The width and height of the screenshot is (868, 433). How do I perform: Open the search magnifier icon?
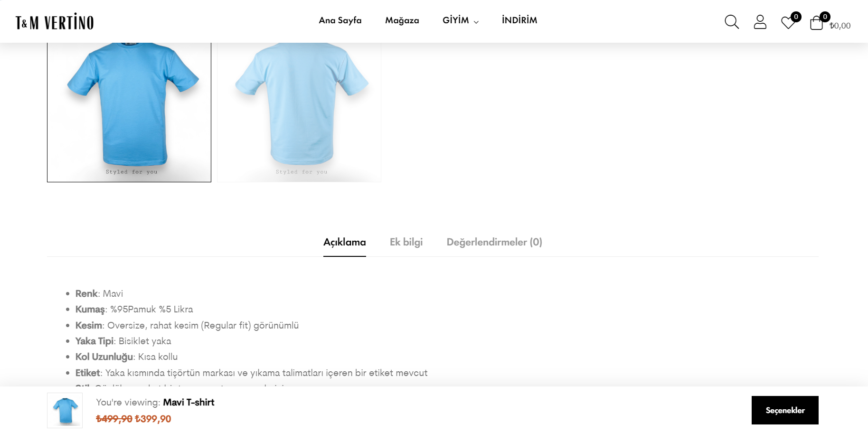coord(732,22)
